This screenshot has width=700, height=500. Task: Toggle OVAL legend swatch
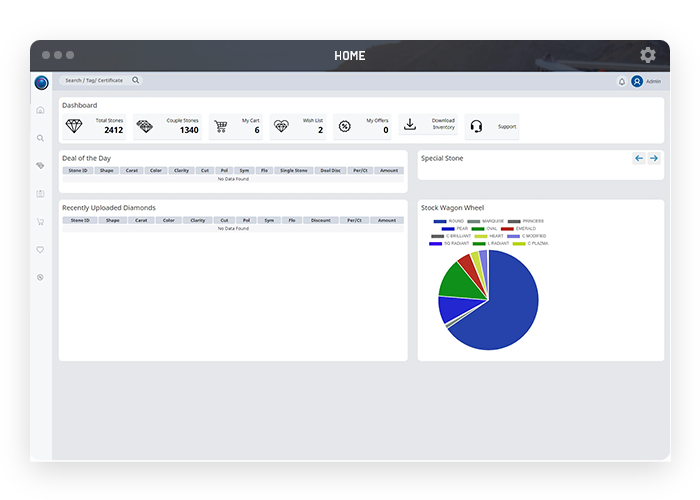[478, 229]
